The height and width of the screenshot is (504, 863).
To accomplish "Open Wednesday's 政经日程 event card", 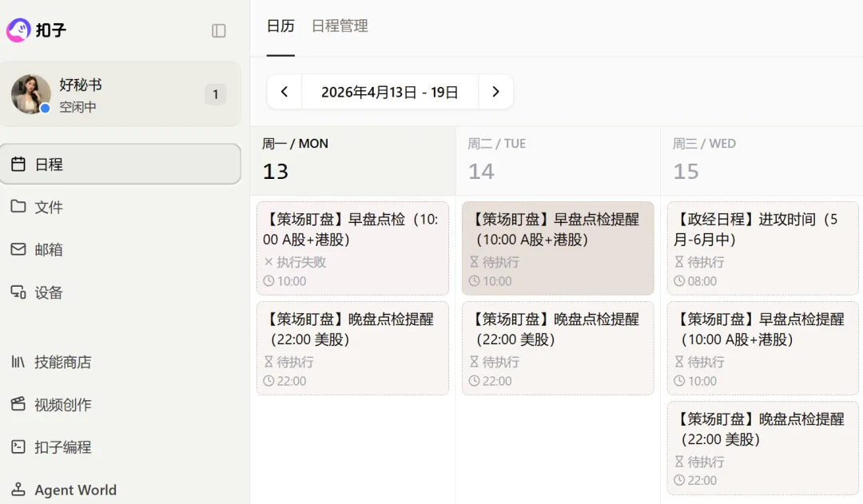I will coord(762,248).
